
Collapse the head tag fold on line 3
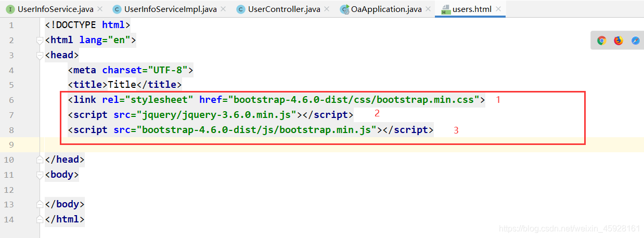(x=40, y=55)
